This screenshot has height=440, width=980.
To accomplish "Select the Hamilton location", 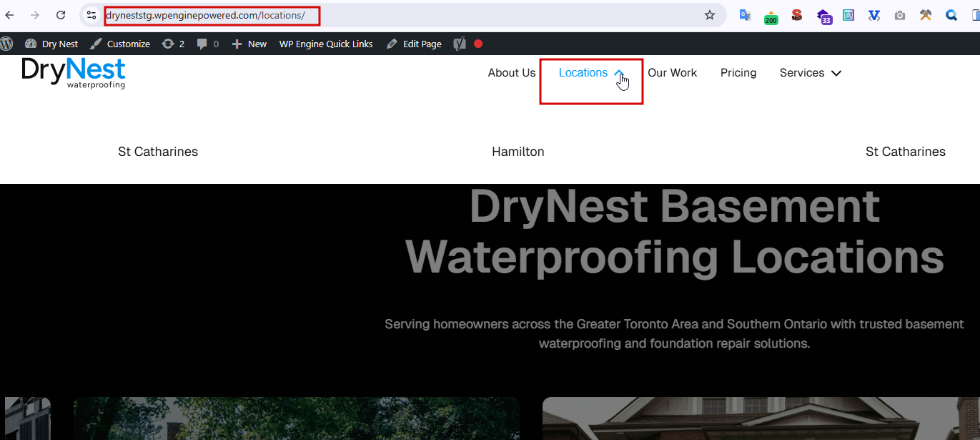I will 518,152.
